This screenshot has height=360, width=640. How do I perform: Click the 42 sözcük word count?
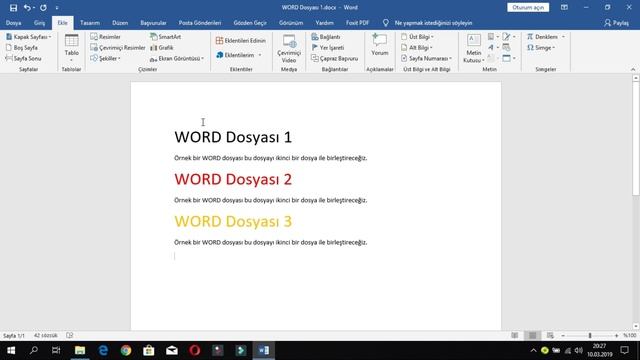[x=45, y=336]
